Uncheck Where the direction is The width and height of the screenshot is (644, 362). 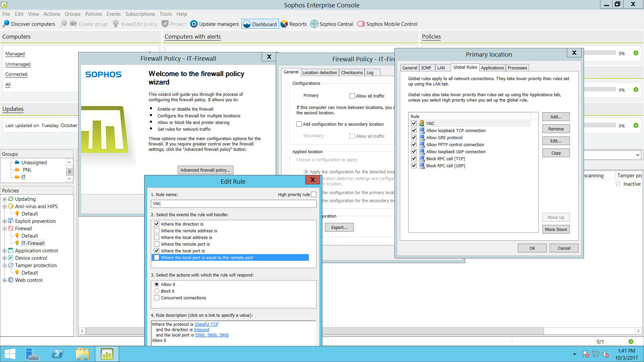(x=157, y=224)
